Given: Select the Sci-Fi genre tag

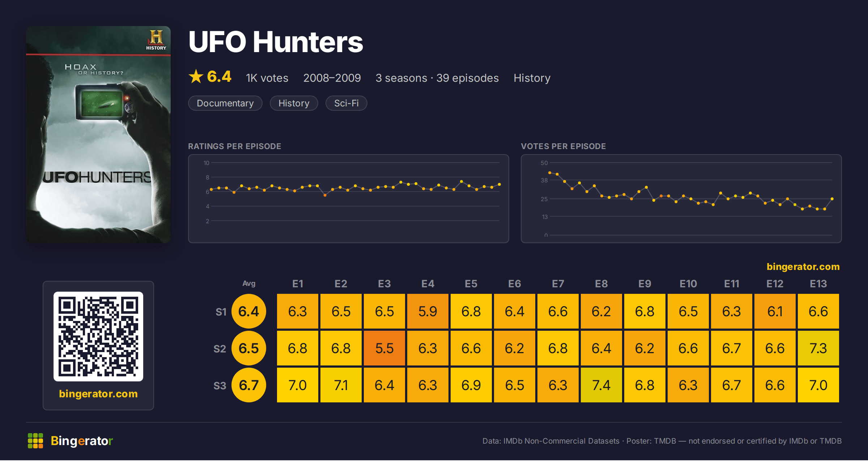Looking at the screenshot, I should point(346,103).
